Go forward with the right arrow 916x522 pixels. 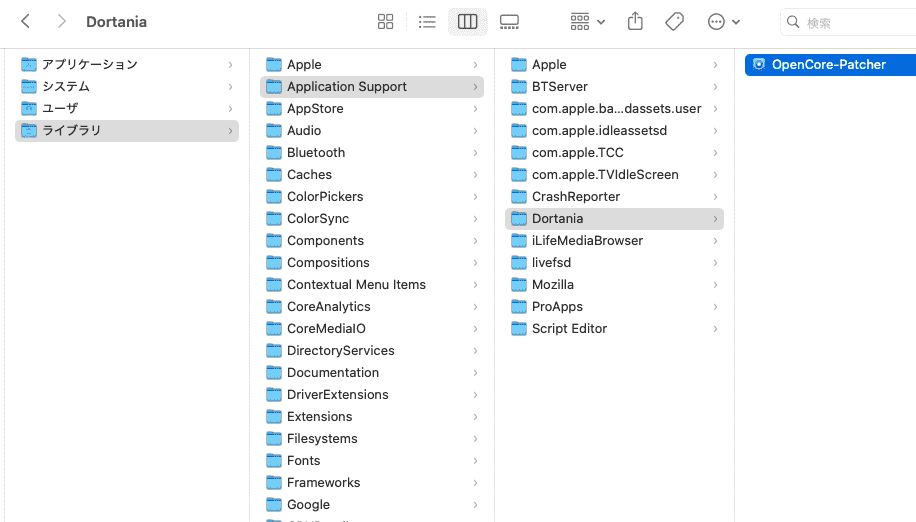coord(61,22)
